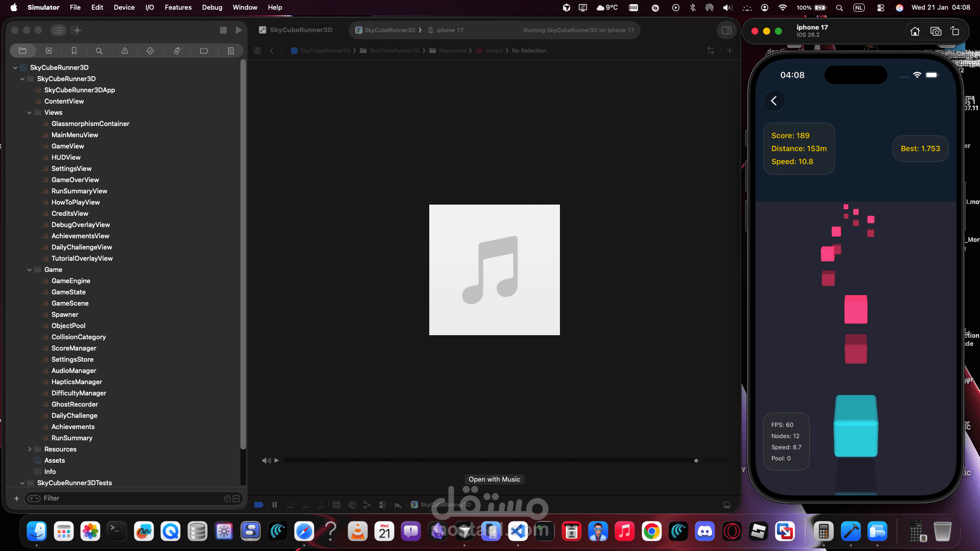Viewport: 980px width, 551px height.
Task: Switch to the Bookmark navigator
Action: click(74, 51)
